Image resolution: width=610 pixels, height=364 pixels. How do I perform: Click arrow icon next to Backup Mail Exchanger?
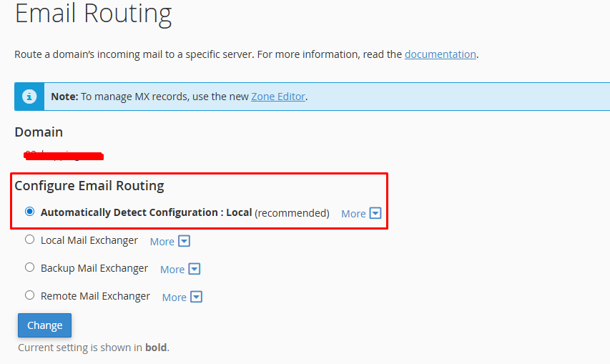pyautogui.click(x=194, y=269)
